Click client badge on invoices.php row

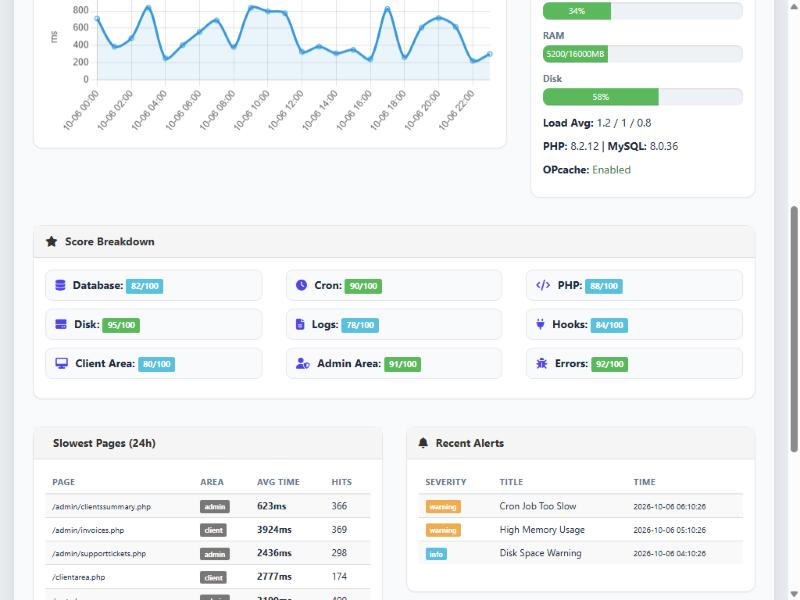pos(213,530)
